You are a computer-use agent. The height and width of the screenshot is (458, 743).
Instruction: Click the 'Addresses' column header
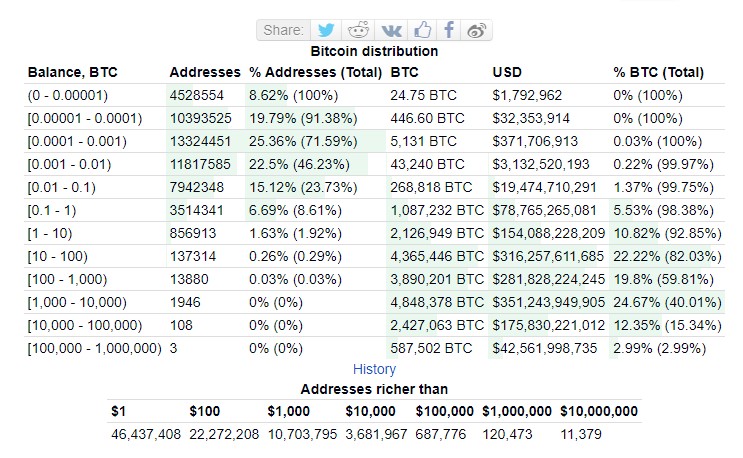(x=205, y=72)
